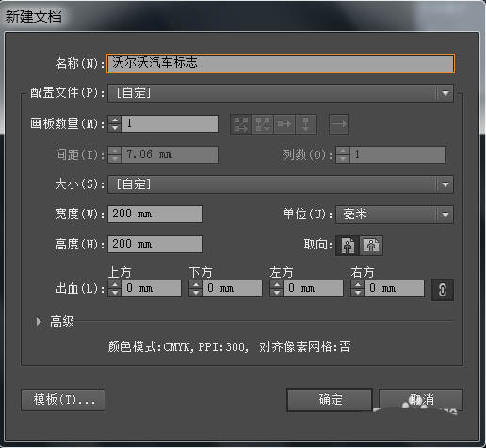Click the 宽度 width field
Image resolution: width=486 pixels, height=448 pixels.
tap(155, 215)
